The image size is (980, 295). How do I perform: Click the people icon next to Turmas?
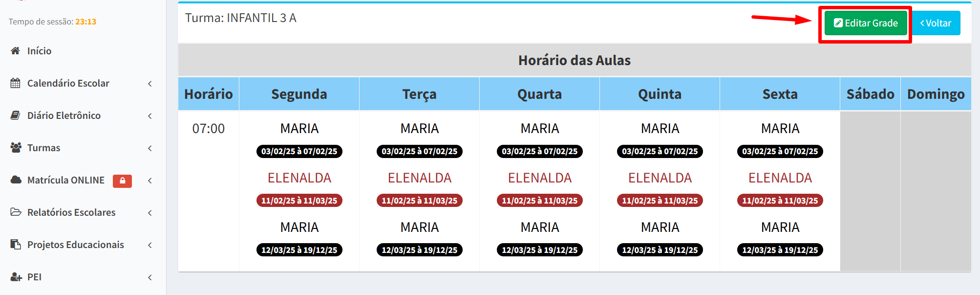pyautogui.click(x=16, y=148)
